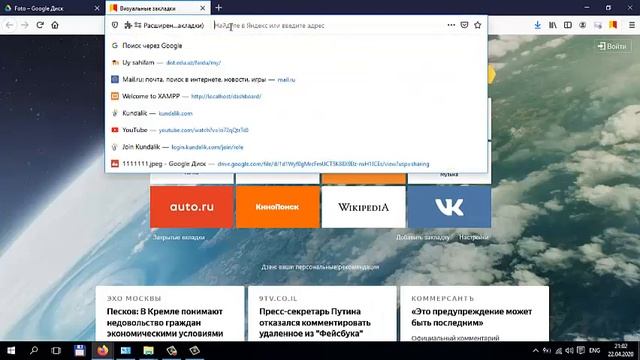Viewport: 640px width, 360px height.
Task: Open Task View on taskbar
Action: 56,351
